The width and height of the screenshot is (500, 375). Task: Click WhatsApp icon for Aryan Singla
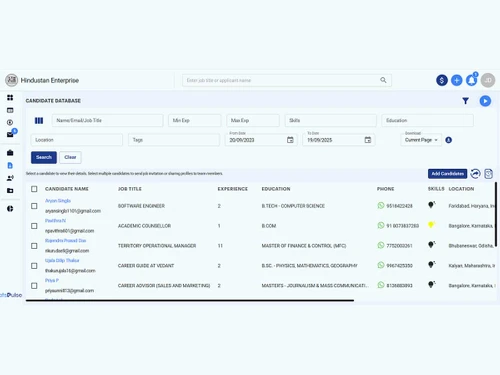click(x=381, y=205)
